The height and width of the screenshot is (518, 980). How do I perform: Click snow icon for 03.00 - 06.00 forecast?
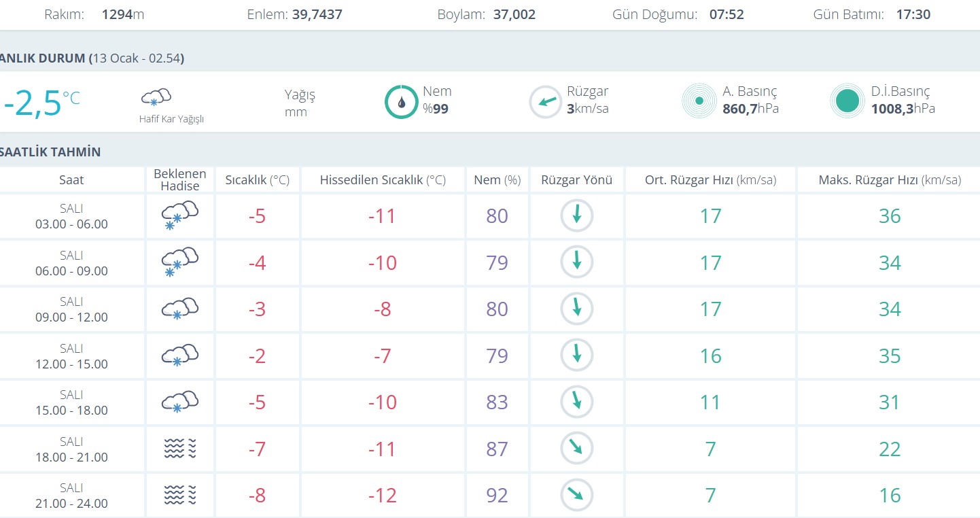[179, 215]
